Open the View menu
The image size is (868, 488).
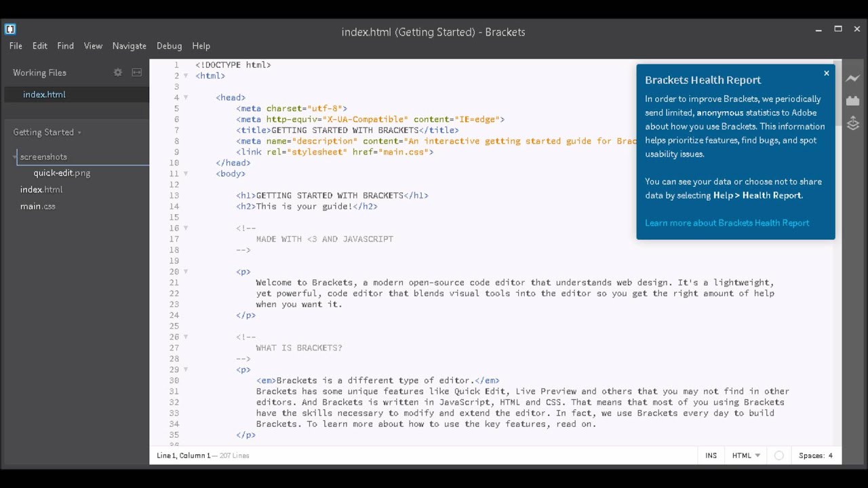coord(93,46)
